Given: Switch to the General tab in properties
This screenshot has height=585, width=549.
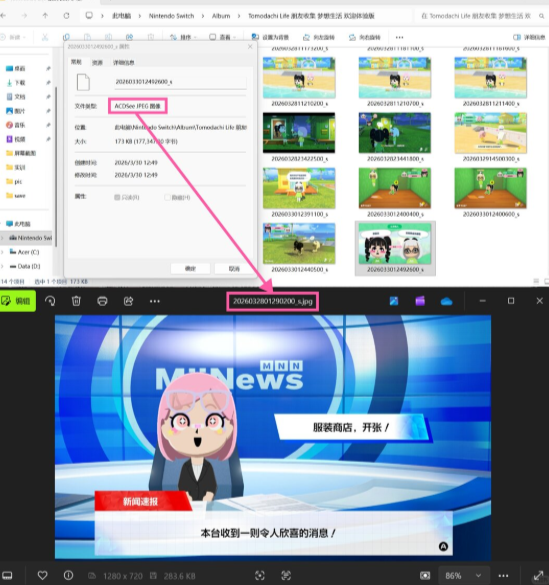Looking at the screenshot, I should point(76,62).
